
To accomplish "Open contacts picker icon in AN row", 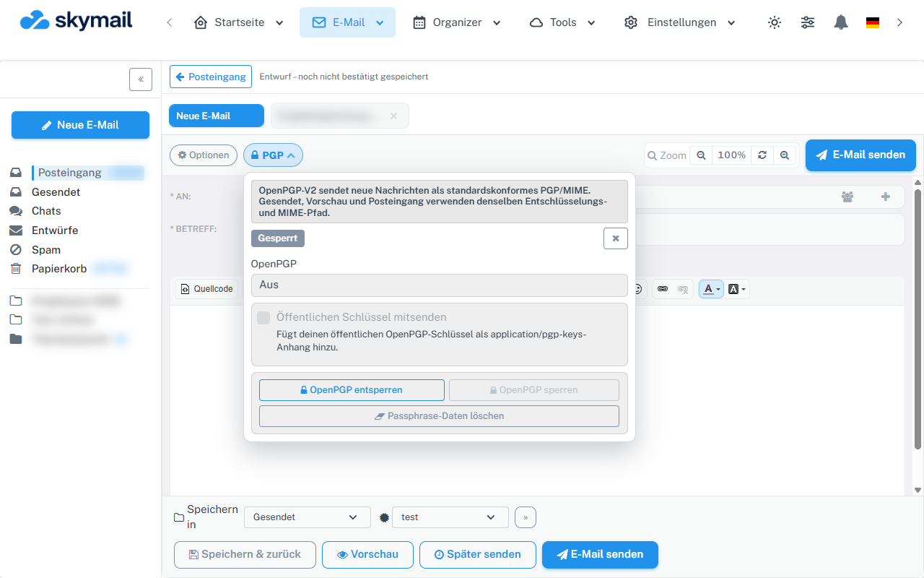I will [847, 197].
